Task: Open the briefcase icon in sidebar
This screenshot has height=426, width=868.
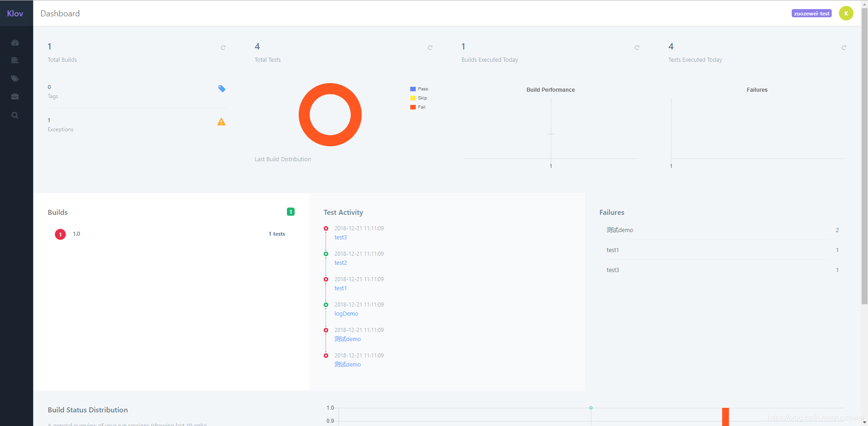Action: 15,96
